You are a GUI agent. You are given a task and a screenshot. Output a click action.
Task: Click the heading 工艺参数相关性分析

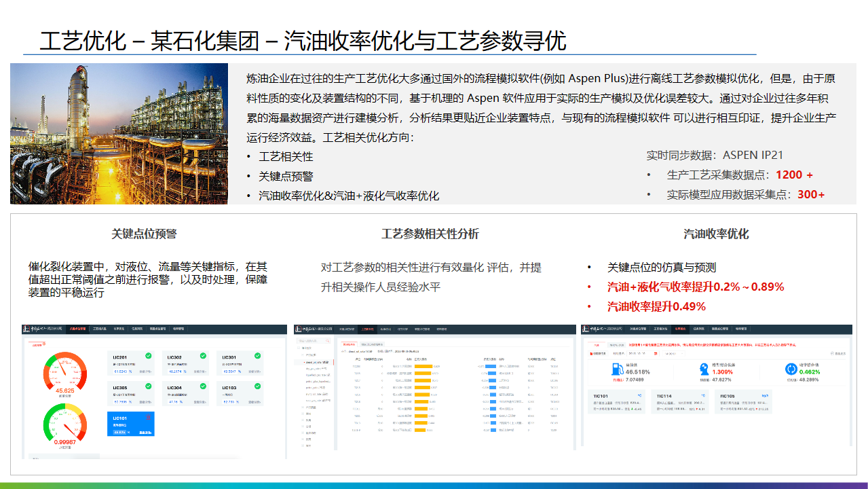point(430,234)
